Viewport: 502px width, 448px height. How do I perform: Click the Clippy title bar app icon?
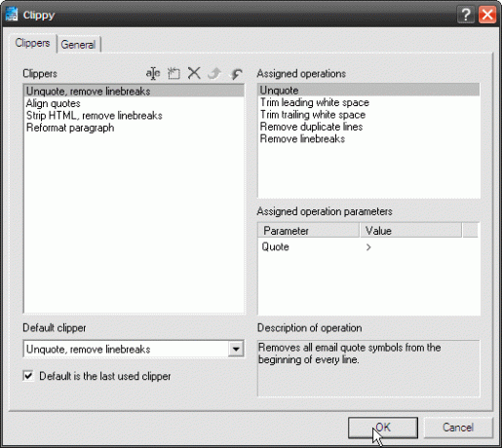(x=12, y=15)
